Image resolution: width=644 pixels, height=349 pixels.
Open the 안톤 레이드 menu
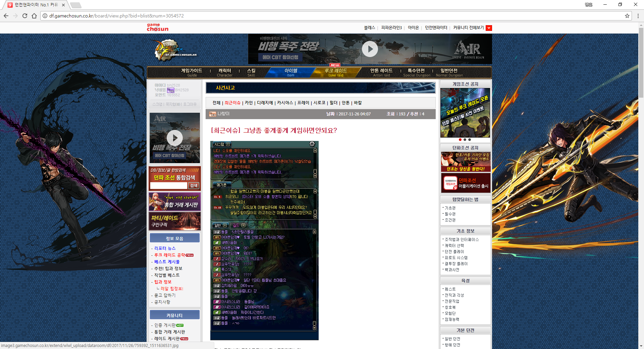pos(381,72)
